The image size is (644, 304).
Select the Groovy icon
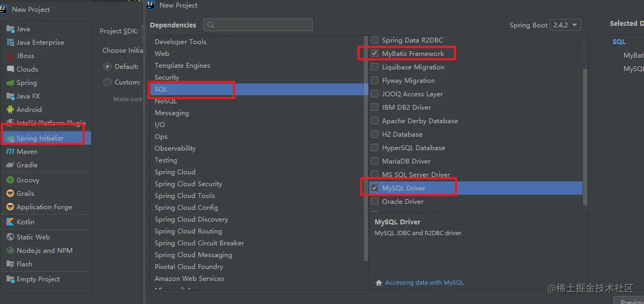coord(10,180)
